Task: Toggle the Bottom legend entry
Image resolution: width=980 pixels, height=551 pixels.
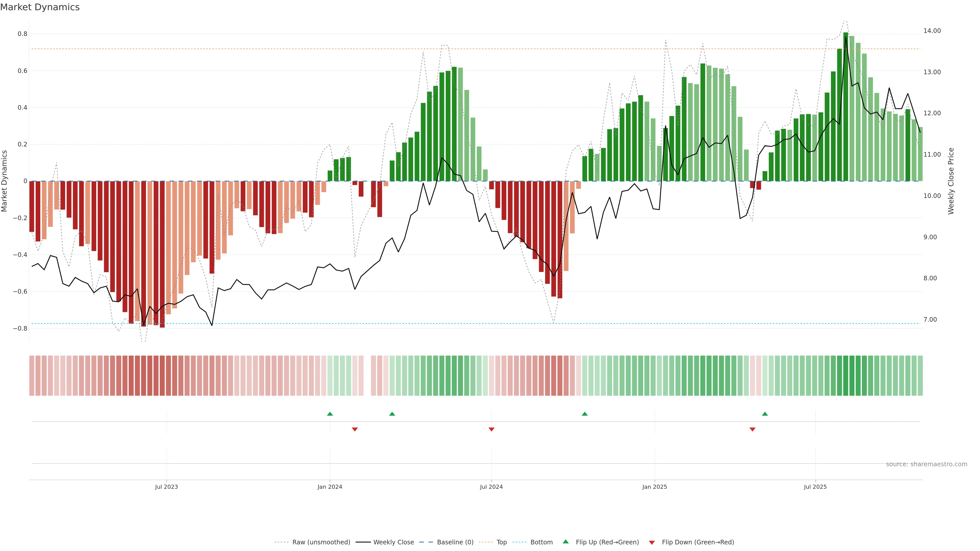Action: (x=541, y=542)
